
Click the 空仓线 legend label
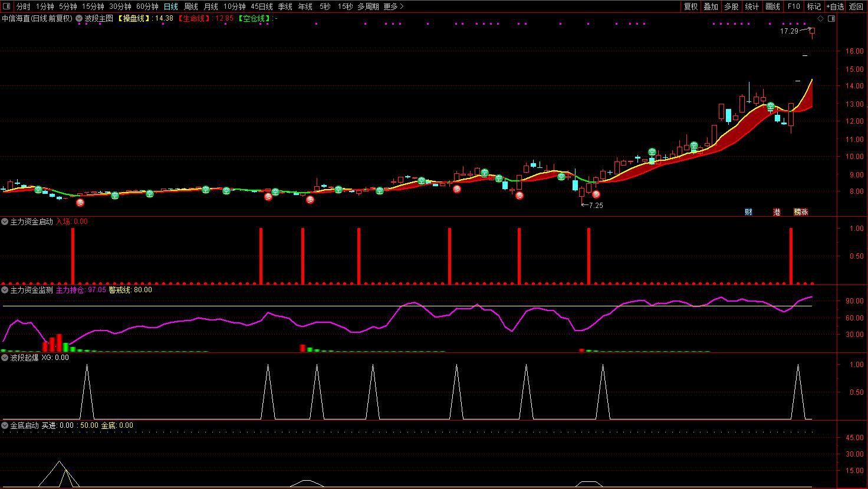click(x=255, y=18)
